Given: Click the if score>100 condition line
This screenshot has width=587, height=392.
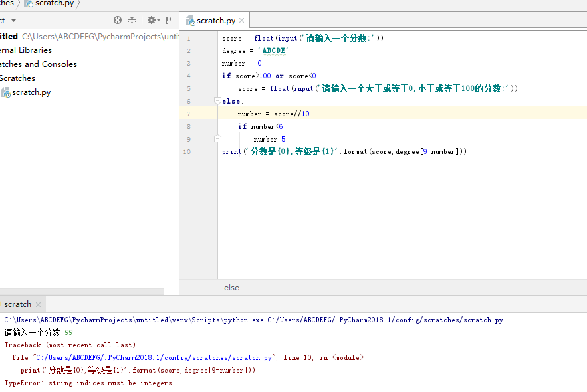Looking at the screenshot, I should (x=271, y=76).
